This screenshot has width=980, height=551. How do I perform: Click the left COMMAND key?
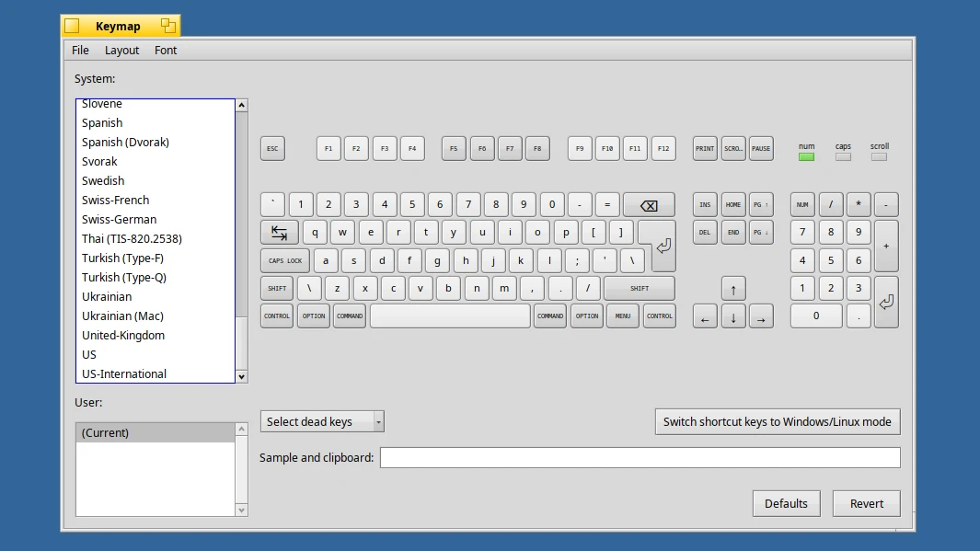click(349, 316)
